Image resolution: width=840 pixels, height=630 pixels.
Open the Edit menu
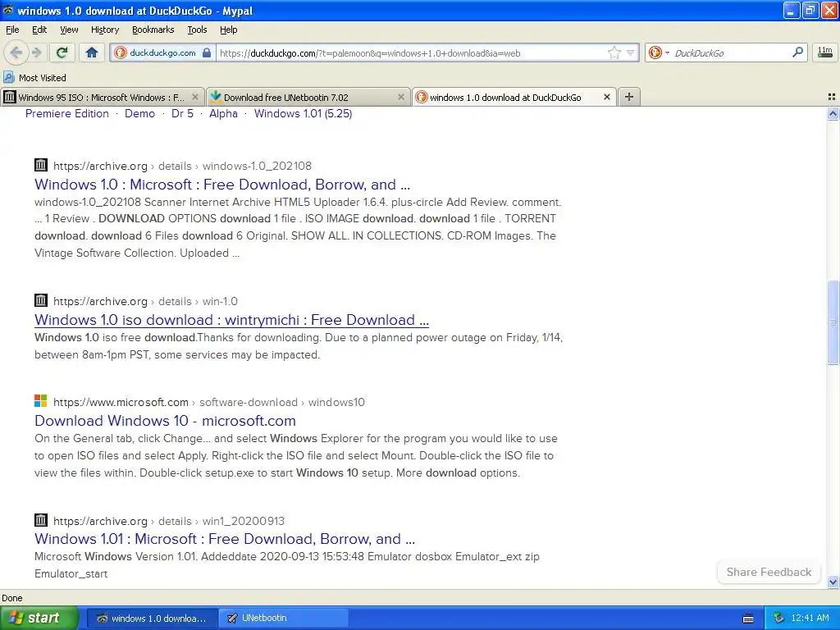tap(39, 30)
